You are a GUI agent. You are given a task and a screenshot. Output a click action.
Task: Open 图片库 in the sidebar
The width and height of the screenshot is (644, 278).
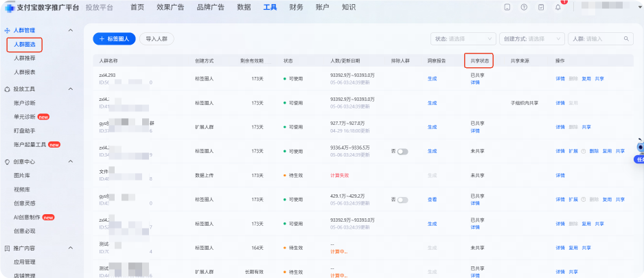[22, 176]
